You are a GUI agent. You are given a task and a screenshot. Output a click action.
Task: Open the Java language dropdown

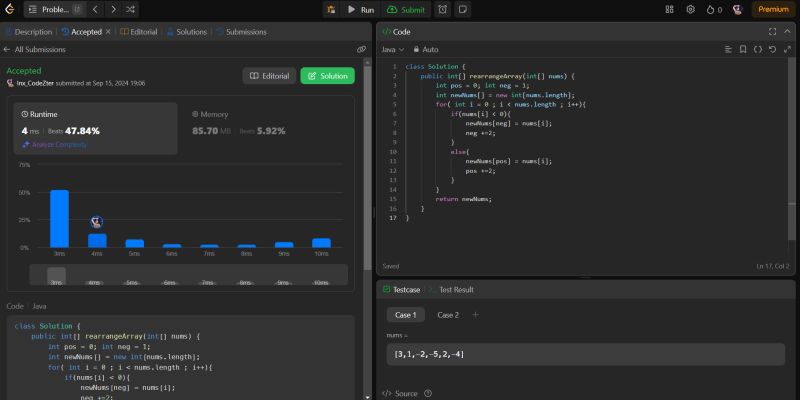pyautogui.click(x=393, y=49)
